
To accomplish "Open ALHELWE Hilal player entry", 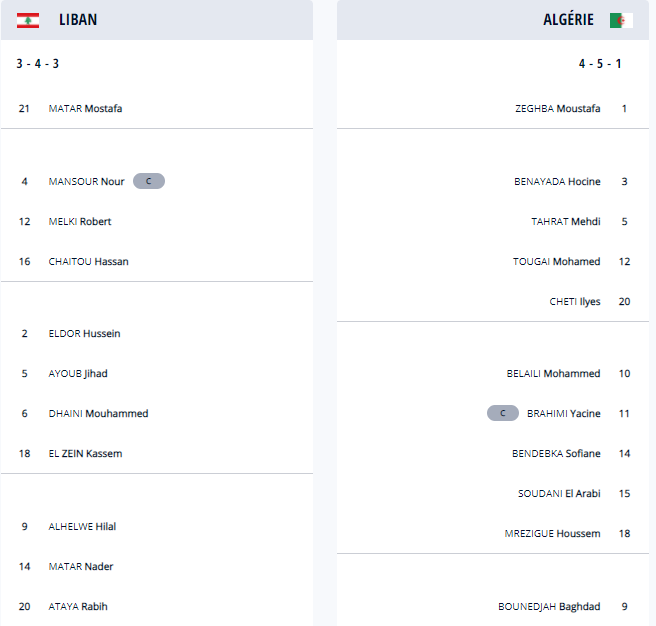I will click(x=82, y=526).
